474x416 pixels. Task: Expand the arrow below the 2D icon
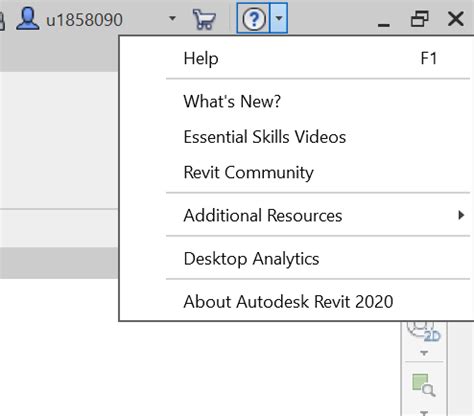click(x=424, y=353)
